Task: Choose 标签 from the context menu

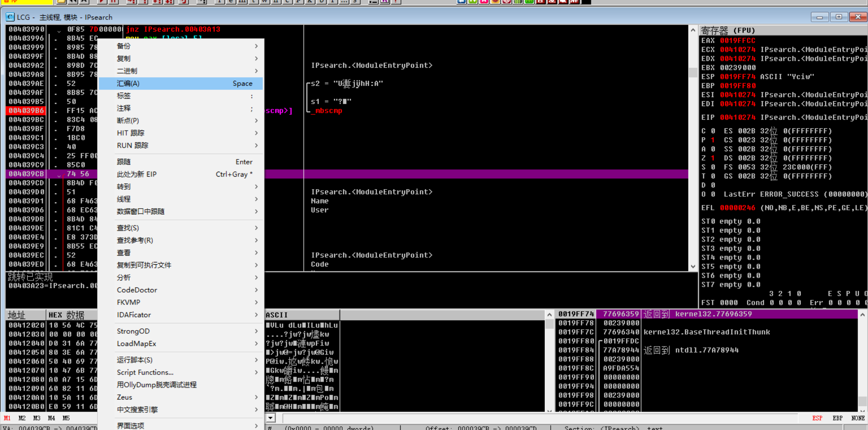Action: 181,96
